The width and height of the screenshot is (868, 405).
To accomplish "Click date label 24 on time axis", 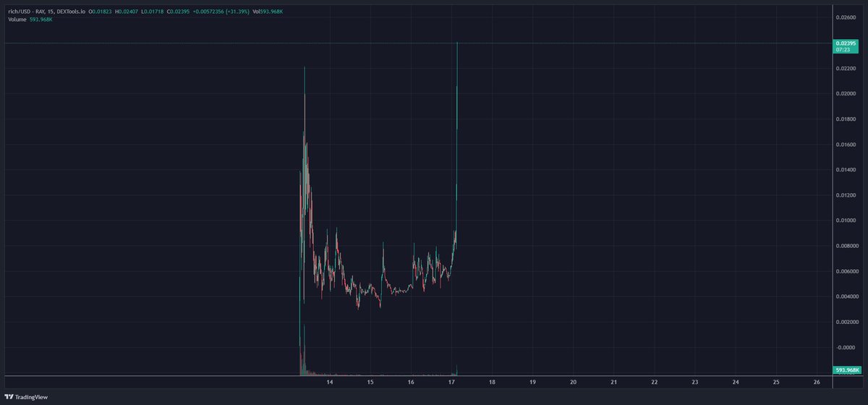I will pyautogui.click(x=735, y=382).
